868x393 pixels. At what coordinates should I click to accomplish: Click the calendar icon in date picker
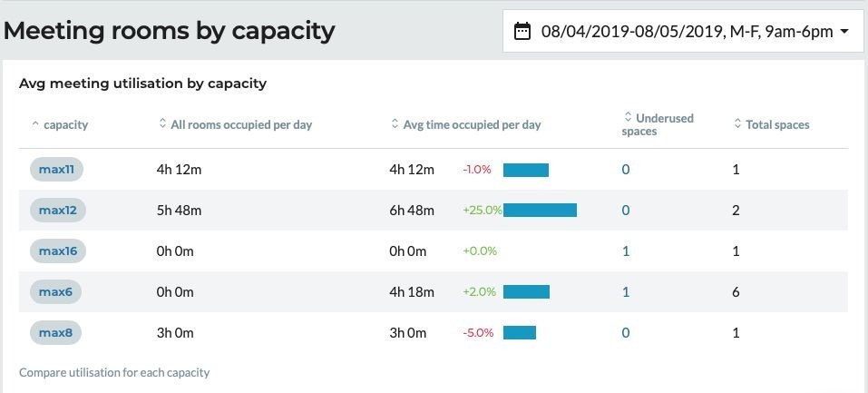click(x=522, y=32)
